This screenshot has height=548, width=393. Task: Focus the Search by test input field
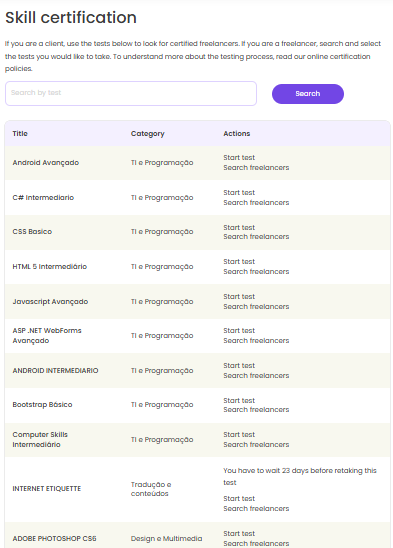pos(131,93)
